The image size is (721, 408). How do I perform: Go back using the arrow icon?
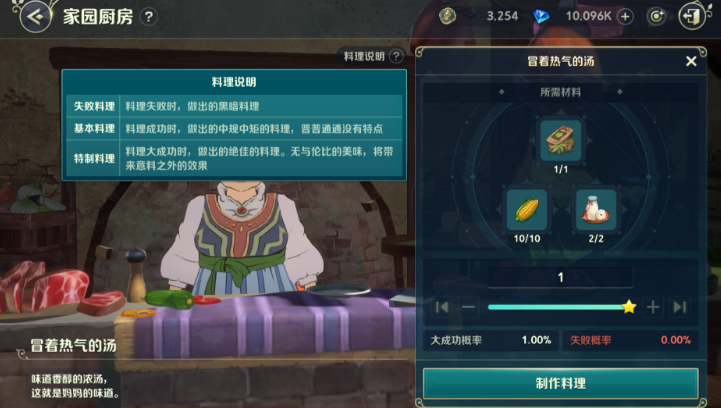pyautogui.click(x=35, y=17)
